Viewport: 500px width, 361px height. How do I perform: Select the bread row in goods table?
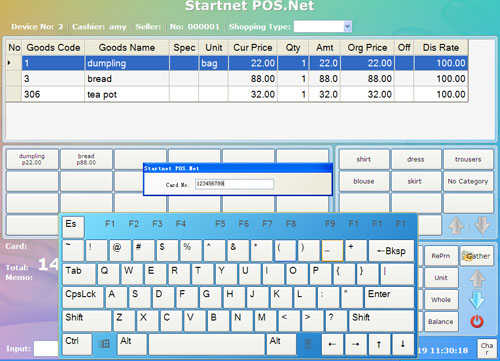point(237,79)
